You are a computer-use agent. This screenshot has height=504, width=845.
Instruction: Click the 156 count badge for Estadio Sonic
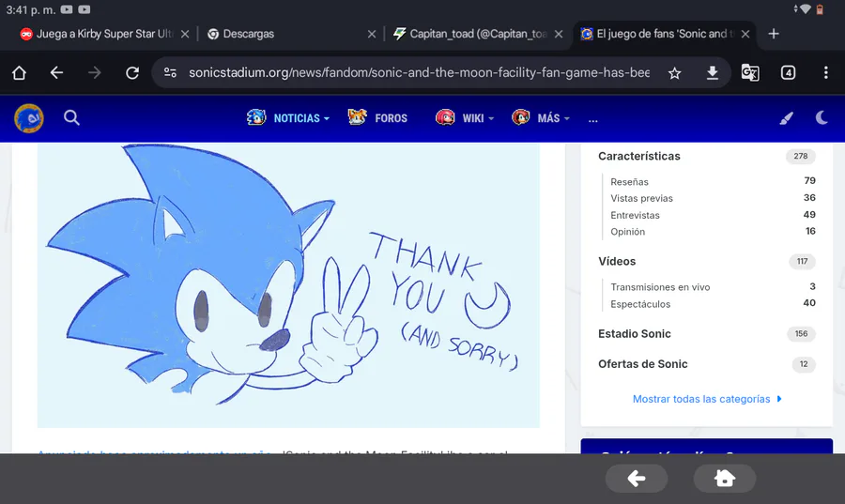pos(801,334)
